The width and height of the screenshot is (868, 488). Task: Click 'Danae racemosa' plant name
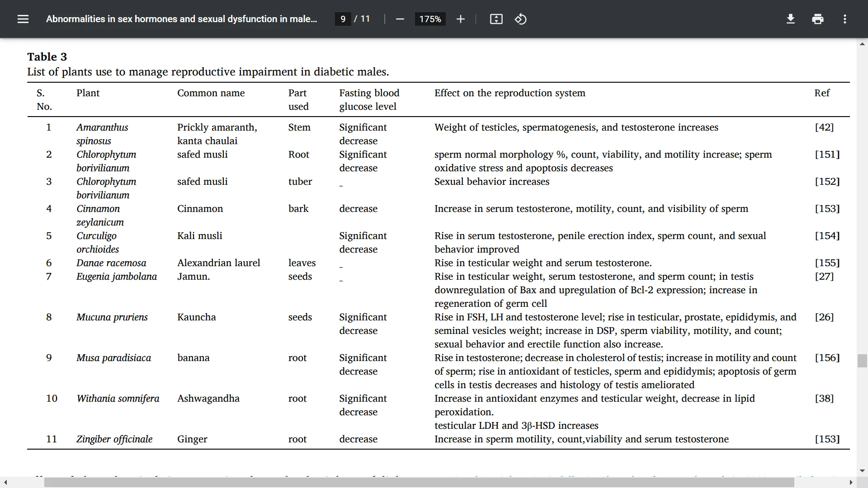coord(111,263)
